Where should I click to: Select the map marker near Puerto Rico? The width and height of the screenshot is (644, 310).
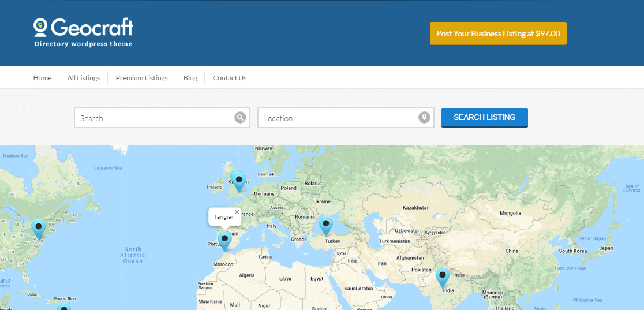[63, 307]
